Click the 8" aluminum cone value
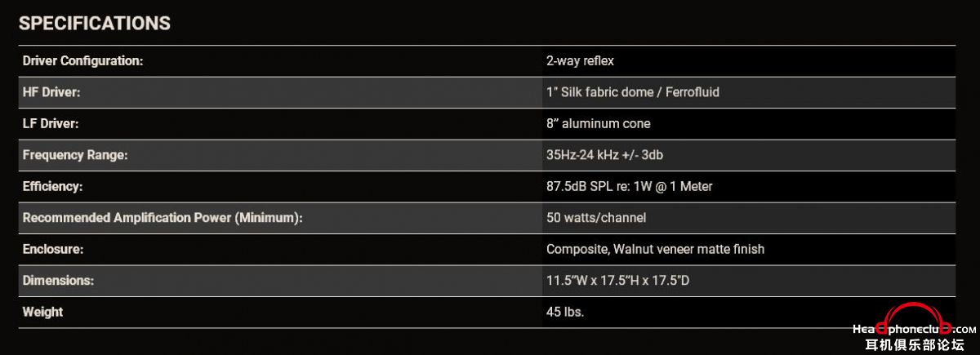The height and width of the screenshot is (355, 980). click(x=599, y=124)
